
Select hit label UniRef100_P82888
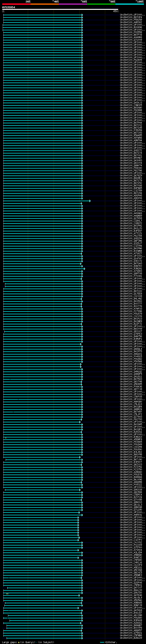click(x=131, y=110)
